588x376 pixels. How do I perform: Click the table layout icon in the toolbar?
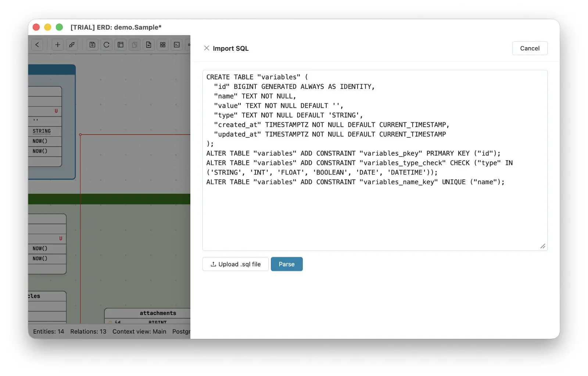121,45
